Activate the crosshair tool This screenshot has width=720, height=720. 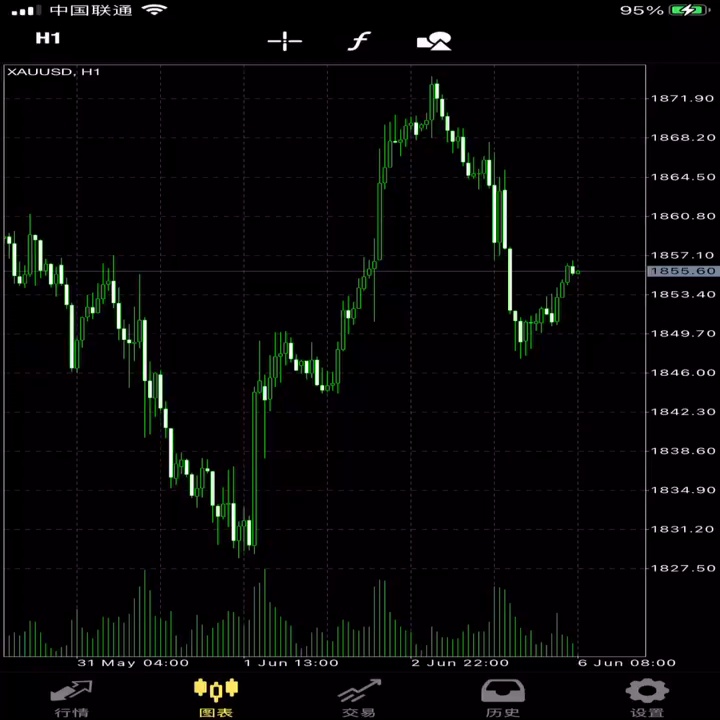coord(285,41)
